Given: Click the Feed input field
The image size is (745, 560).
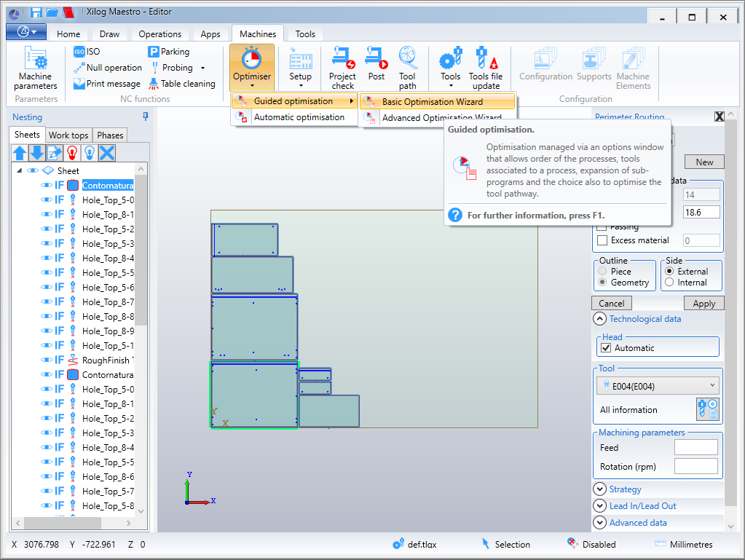Looking at the screenshot, I should coord(696,447).
